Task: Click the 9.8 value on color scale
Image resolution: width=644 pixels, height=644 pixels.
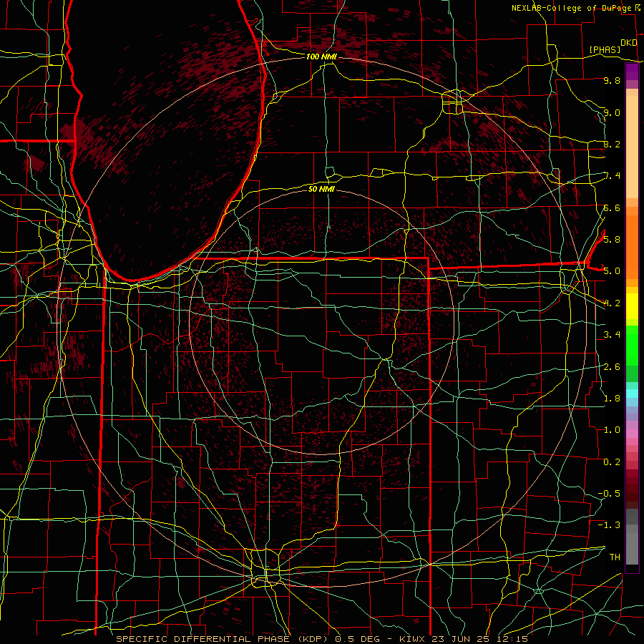Action: 612,80
